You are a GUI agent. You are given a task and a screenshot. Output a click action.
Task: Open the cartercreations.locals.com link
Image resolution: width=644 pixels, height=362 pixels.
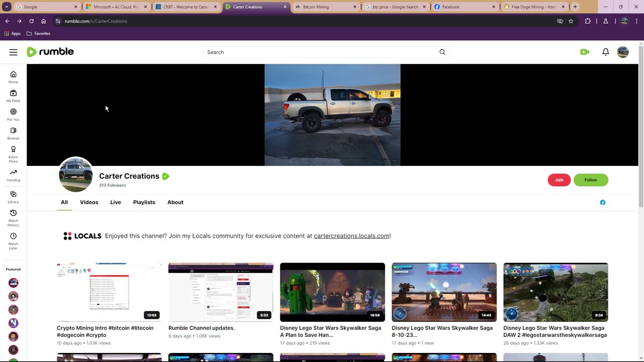(x=352, y=236)
